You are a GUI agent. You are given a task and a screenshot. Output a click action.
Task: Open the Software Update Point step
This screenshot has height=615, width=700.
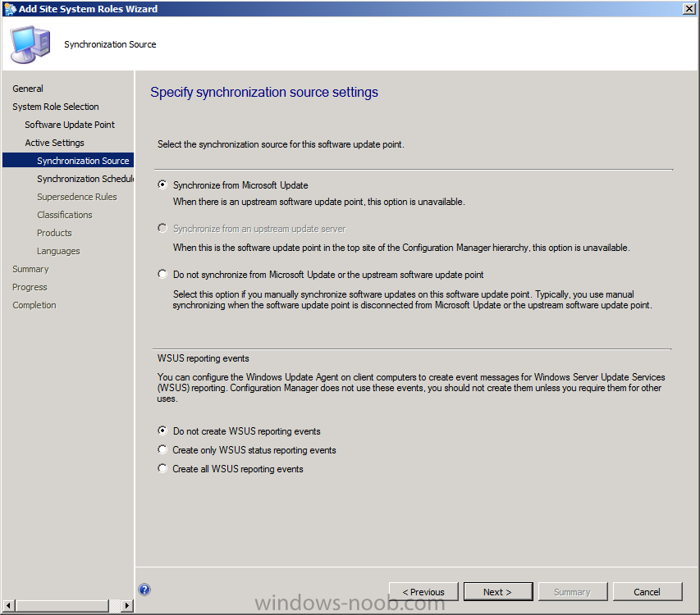[70, 125]
